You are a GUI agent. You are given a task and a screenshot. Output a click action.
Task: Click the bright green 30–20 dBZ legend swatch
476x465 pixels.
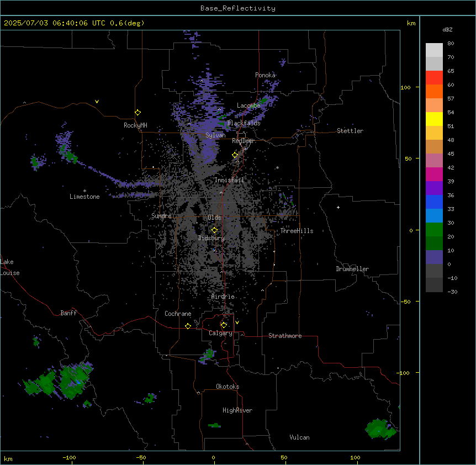coord(434,230)
